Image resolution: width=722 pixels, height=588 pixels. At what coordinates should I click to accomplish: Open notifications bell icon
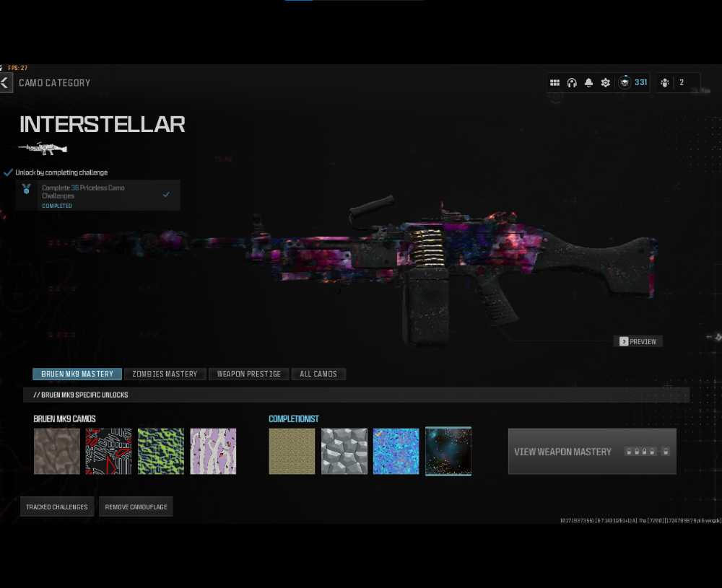588,83
